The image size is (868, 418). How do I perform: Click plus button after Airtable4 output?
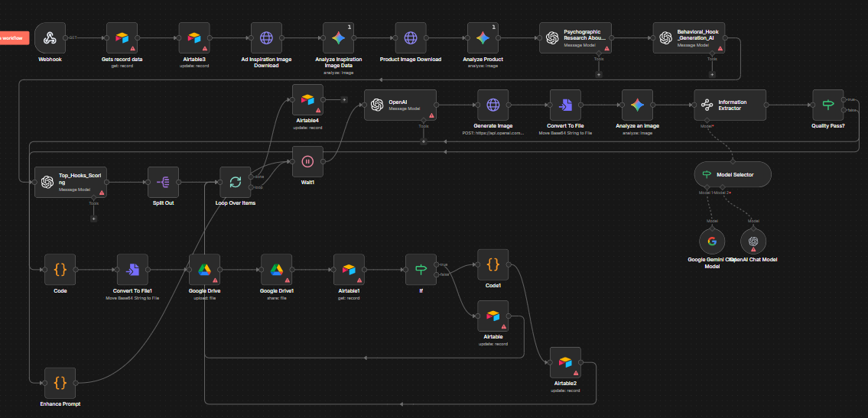tap(344, 99)
